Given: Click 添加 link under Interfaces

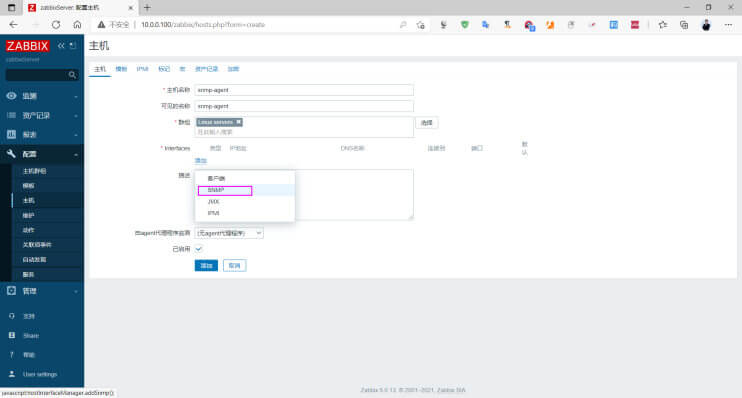Looking at the screenshot, I should [x=201, y=160].
